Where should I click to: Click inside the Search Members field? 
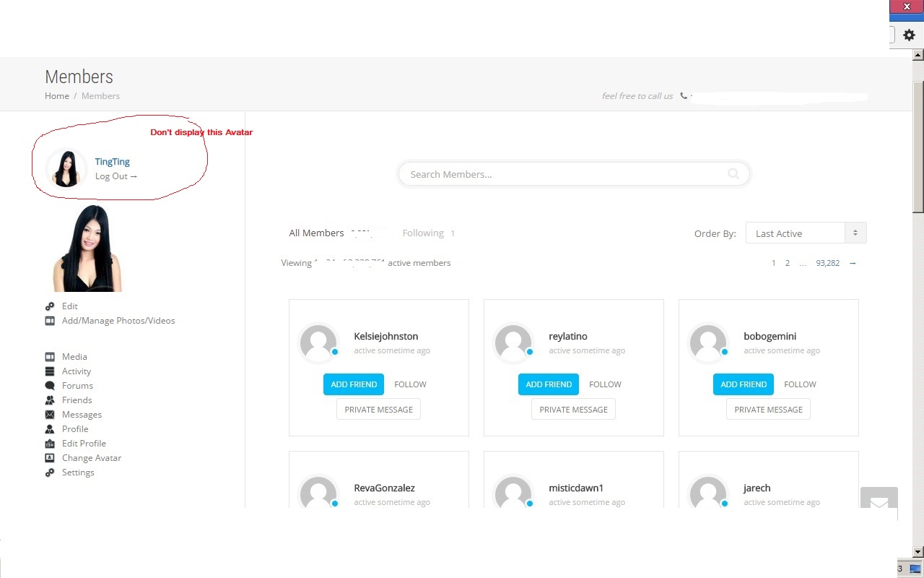tap(563, 174)
